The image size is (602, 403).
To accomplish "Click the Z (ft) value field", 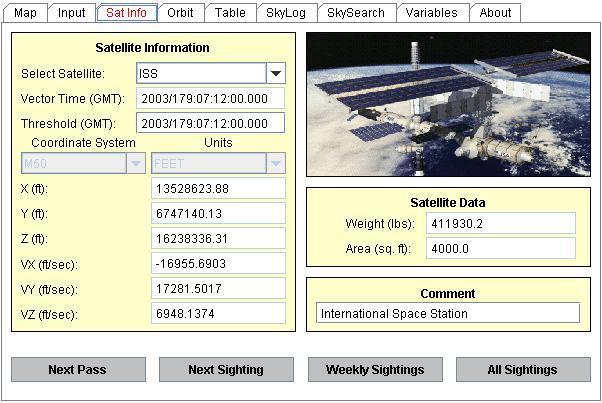I will coord(218,238).
